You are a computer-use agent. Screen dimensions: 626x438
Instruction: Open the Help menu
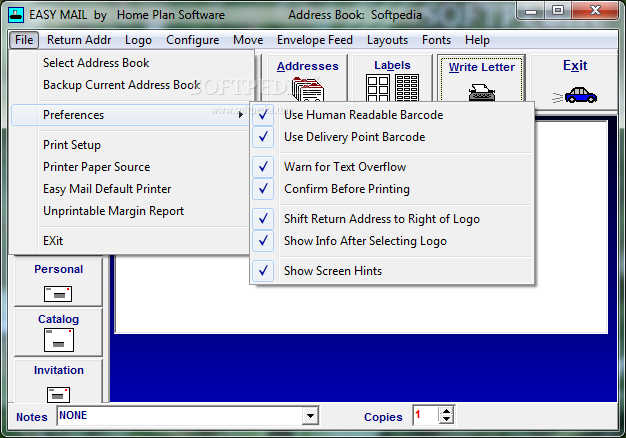point(477,40)
